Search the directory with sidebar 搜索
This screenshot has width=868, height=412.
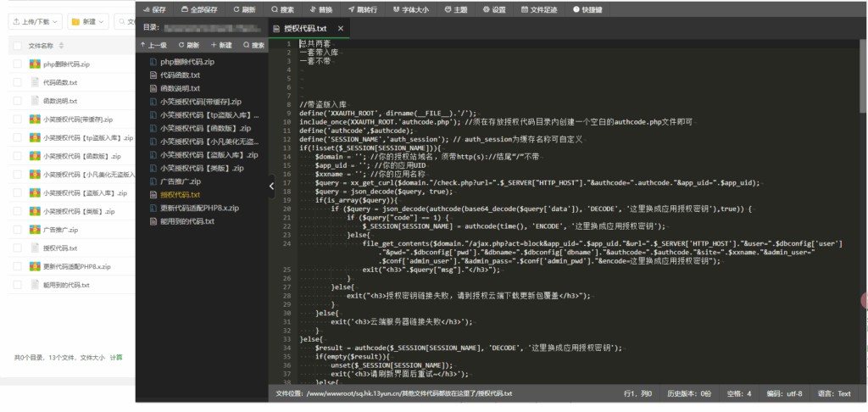click(253, 46)
